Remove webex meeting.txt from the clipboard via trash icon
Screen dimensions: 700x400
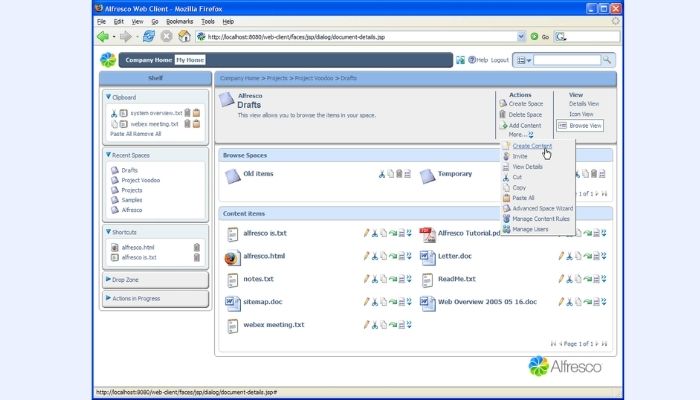pyautogui.click(x=188, y=124)
